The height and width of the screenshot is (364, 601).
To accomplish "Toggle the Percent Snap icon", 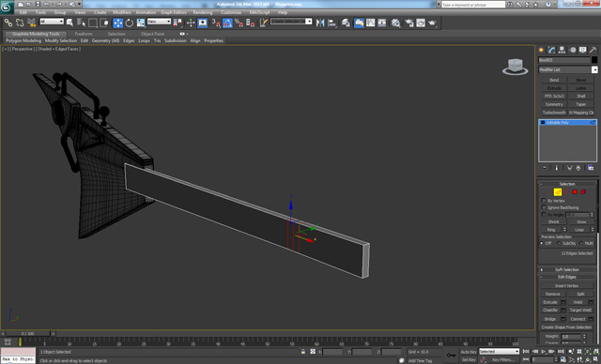I will (239, 23).
